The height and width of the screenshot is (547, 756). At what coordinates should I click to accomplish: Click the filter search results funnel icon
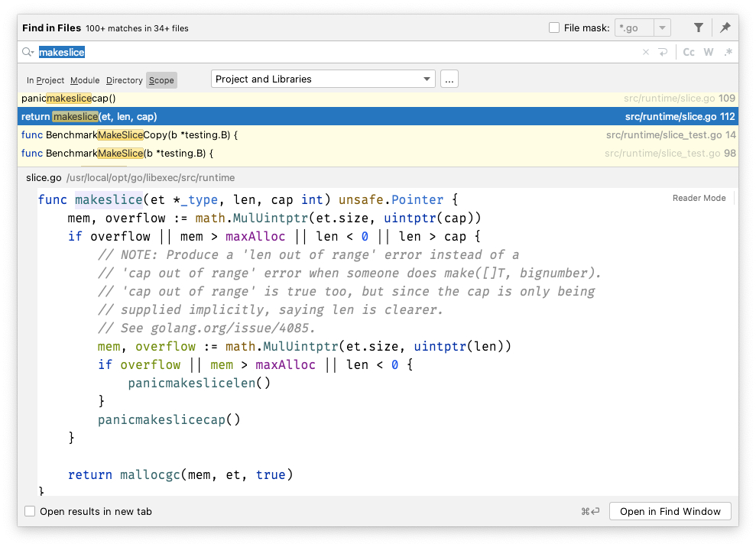(698, 28)
